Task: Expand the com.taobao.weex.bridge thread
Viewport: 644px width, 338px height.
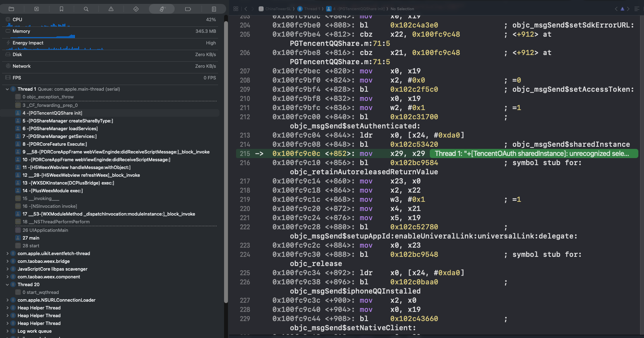Action: [x=7, y=261]
